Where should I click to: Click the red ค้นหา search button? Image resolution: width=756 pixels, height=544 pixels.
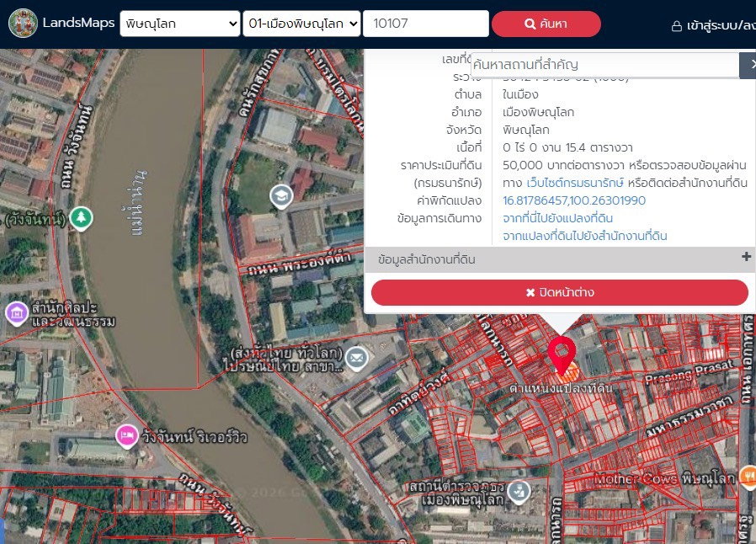tap(546, 24)
